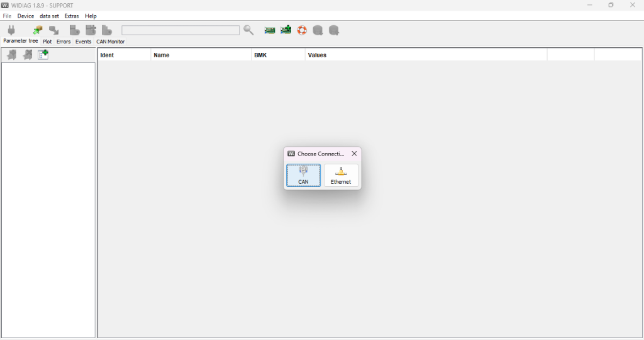Switch to the CAN Monitor tab

click(x=111, y=42)
